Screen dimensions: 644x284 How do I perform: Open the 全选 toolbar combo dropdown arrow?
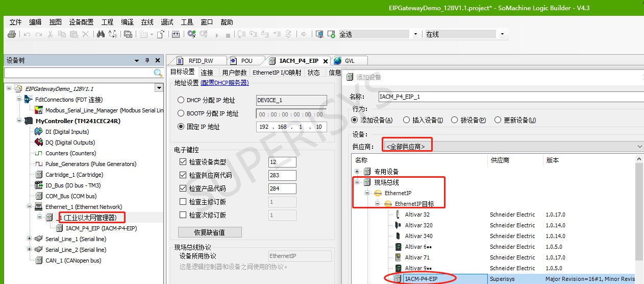click(415, 34)
